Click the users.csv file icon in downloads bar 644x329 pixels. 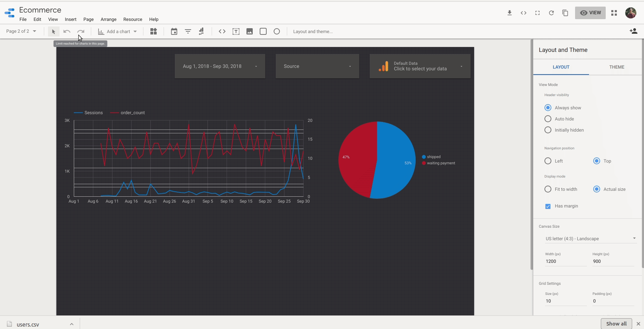point(10,324)
